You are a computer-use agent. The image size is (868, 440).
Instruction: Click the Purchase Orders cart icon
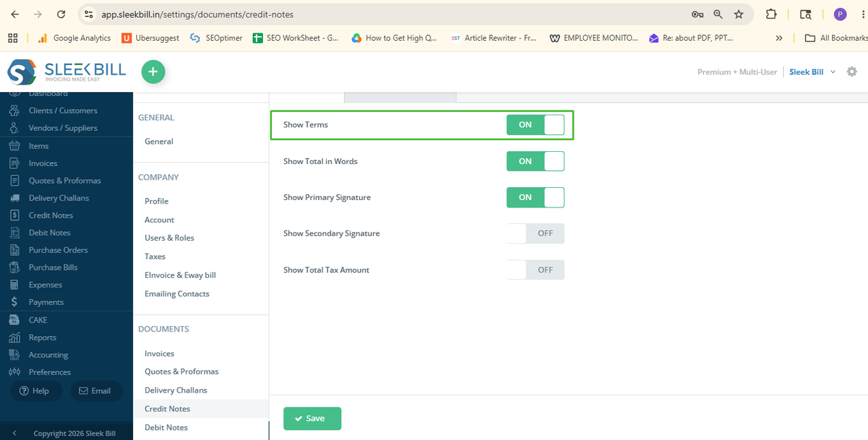click(x=14, y=250)
